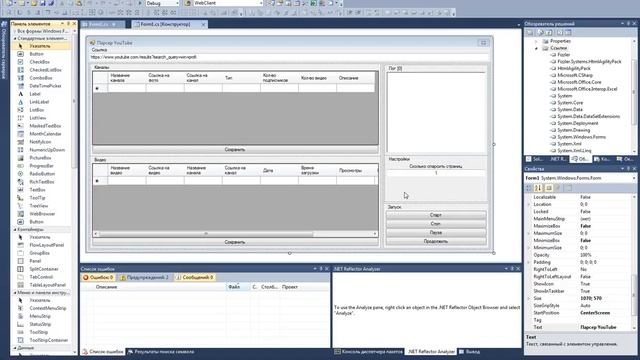
Task: Select the GroupBox container control
Action: click(40, 253)
